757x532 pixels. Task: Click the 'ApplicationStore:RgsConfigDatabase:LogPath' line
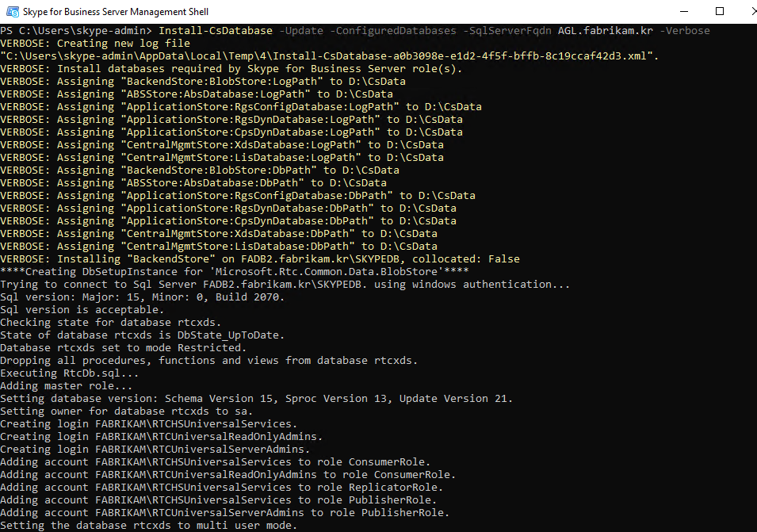coord(241,107)
